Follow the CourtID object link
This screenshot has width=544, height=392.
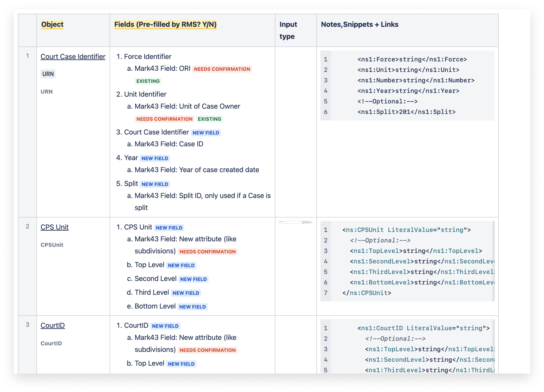[x=53, y=326]
